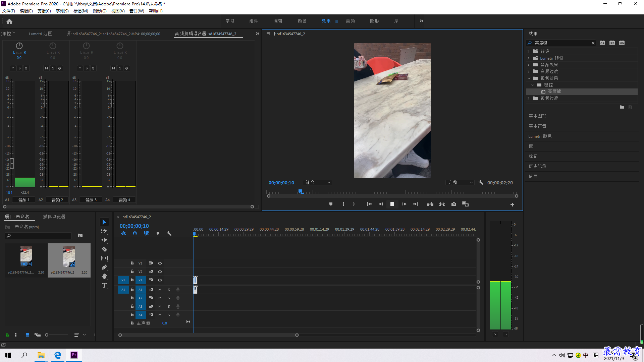644x362 pixels.
Task: Click the Lift button
Action: point(430,204)
